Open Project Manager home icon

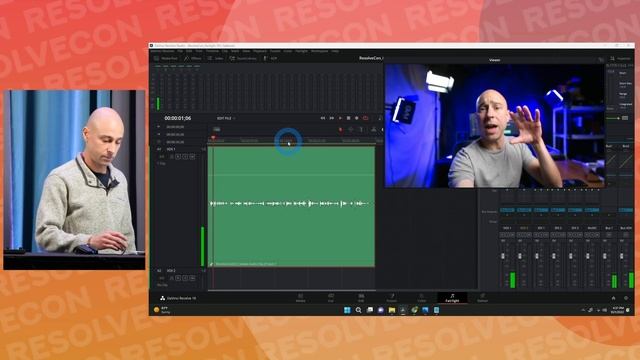click(x=613, y=298)
